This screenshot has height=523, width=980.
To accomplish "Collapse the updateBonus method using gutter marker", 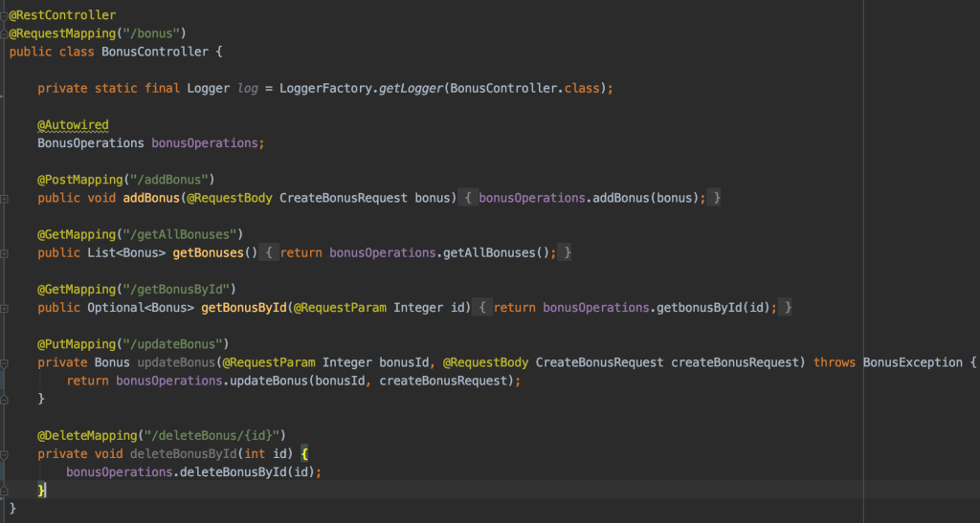I will click(4, 362).
